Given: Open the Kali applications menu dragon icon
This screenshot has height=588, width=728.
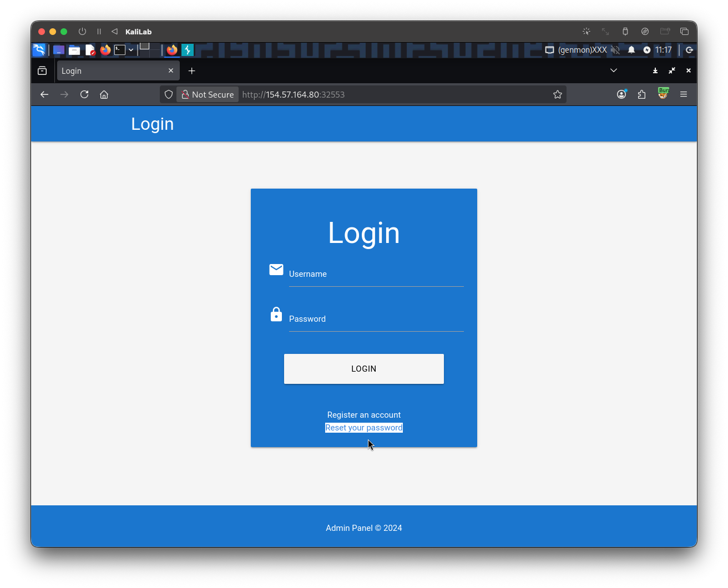Looking at the screenshot, I should coord(39,50).
